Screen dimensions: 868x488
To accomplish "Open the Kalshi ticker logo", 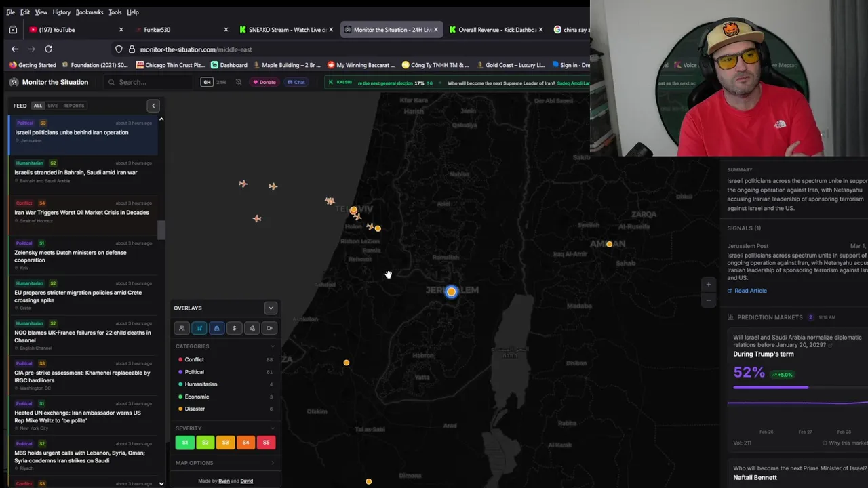I will point(340,82).
